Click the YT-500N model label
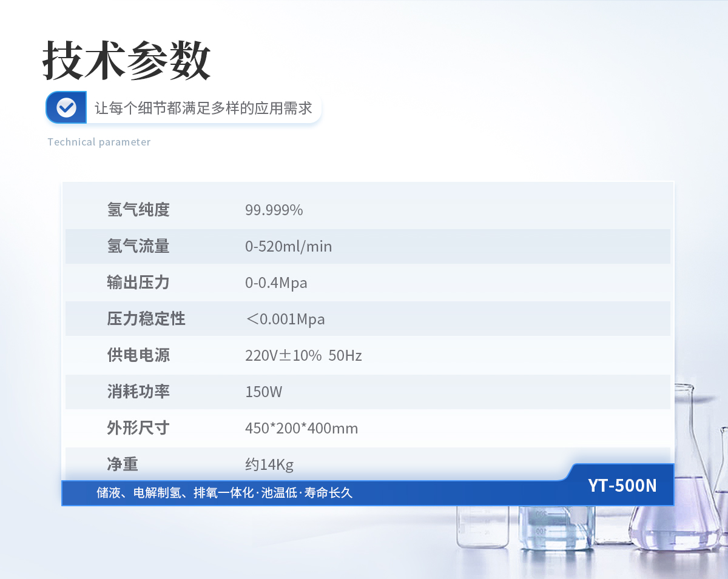Viewport: 728px width, 579px height. (622, 486)
